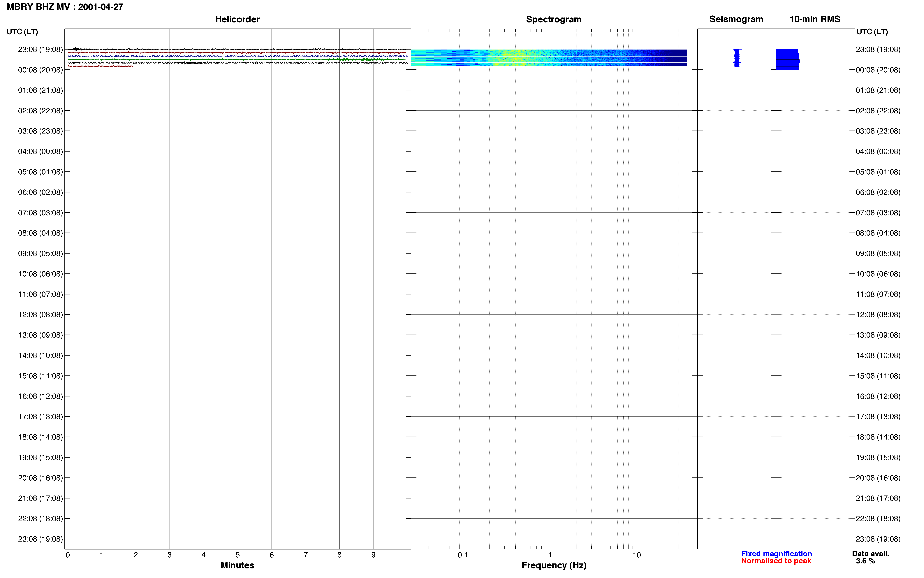Click 16:08 (12:08) label beside the Helicorder
The height and width of the screenshot is (578, 924).
coord(41,396)
